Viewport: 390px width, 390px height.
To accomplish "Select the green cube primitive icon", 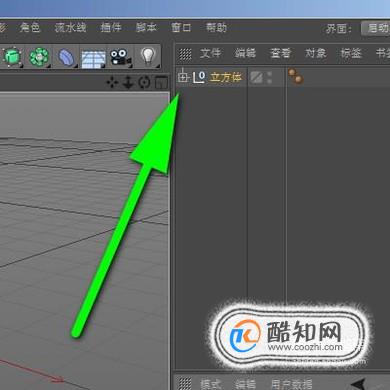I will coord(13,57).
